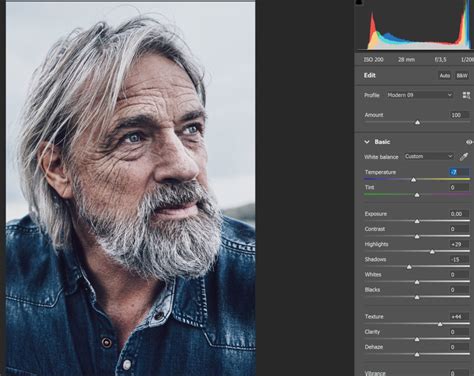The width and height of the screenshot is (474, 376).
Task: Click the Temperature value field
Action: (459, 172)
